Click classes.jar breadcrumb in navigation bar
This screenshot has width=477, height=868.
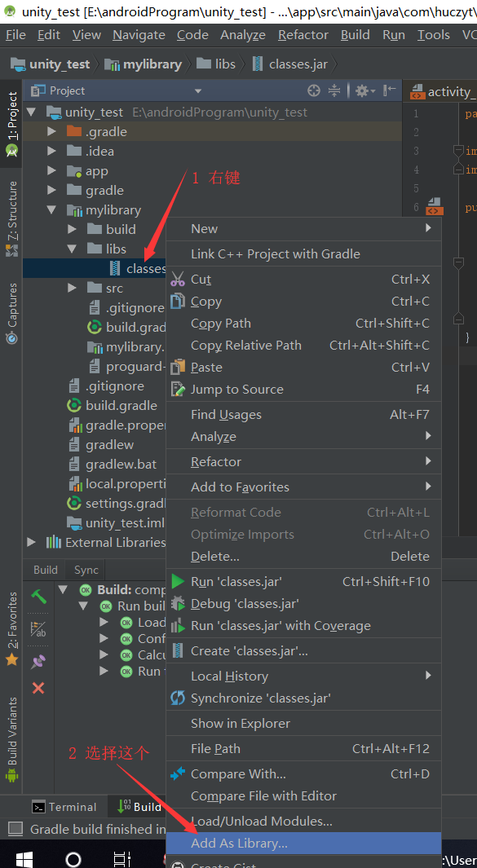point(289,64)
